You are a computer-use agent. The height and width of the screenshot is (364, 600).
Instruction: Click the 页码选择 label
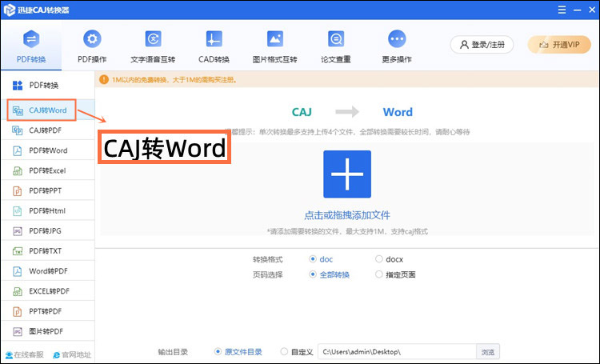267,275
